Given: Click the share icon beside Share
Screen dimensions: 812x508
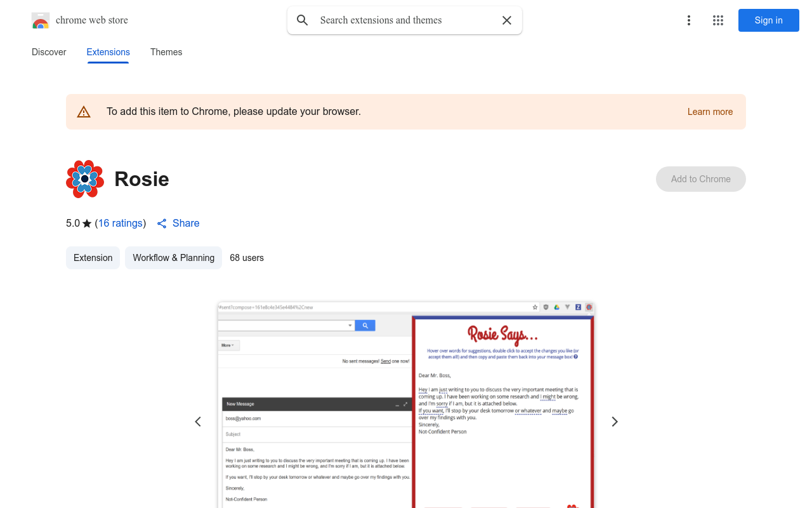Looking at the screenshot, I should click(x=162, y=224).
